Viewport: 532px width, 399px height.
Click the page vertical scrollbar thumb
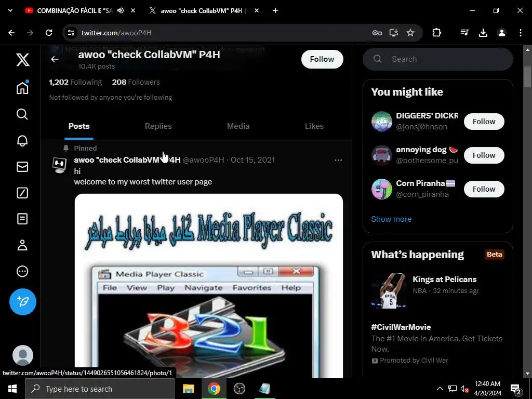pos(527,77)
